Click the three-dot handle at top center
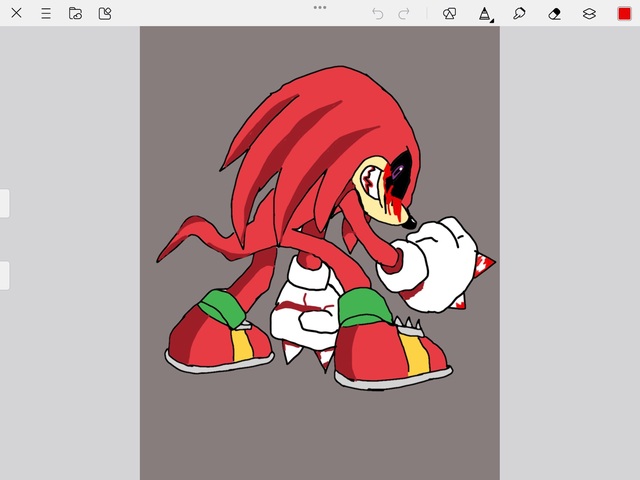This screenshot has width=640, height=480. 320,7
